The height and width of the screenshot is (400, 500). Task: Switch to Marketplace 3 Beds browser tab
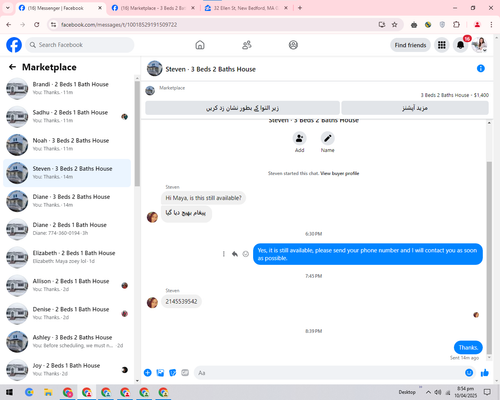click(153, 8)
